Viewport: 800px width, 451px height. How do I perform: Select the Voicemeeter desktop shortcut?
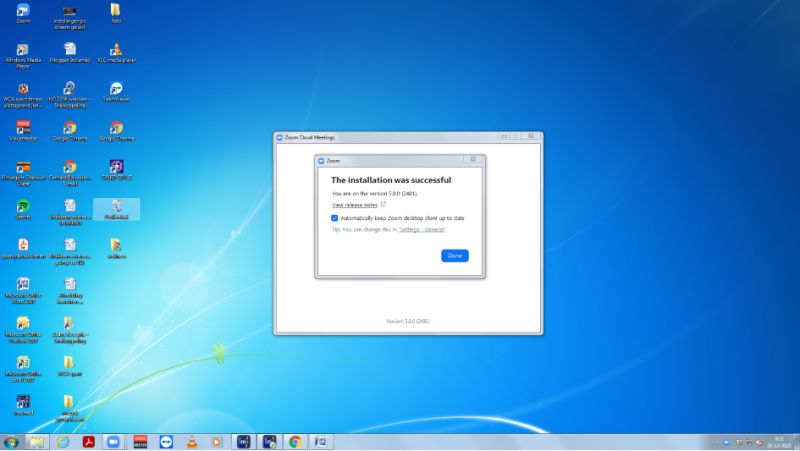pyautogui.click(x=23, y=131)
